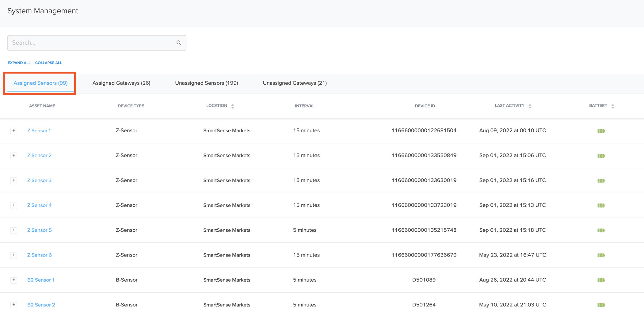Screen dimensions: 644x315
Task: Select device ID 11666000000122681504
Action: 424,131
